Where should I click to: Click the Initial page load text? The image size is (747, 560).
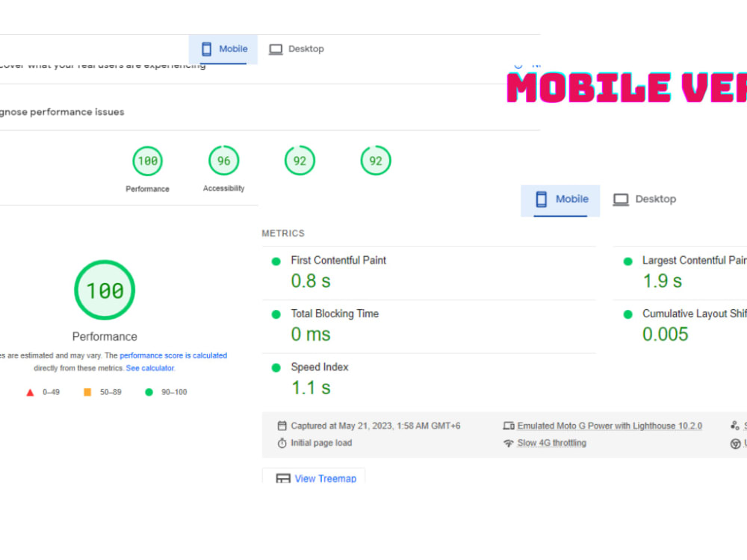pyautogui.click(x=321, y=443)
